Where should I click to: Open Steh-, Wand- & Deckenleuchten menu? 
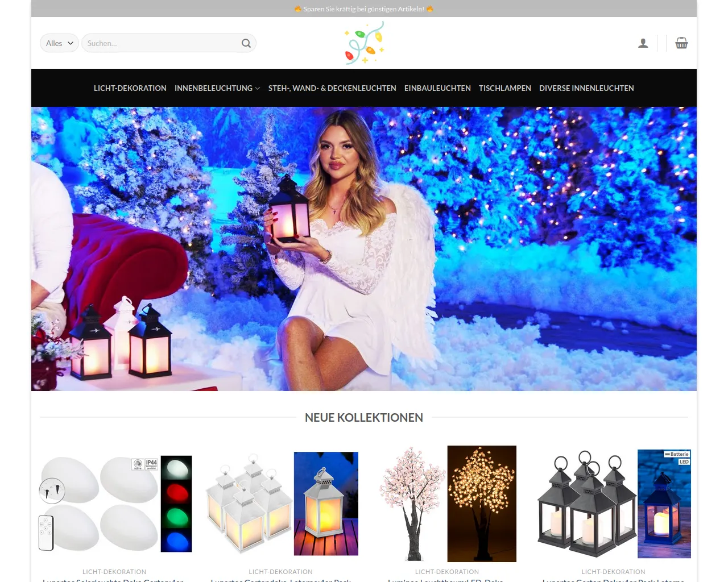332,88
